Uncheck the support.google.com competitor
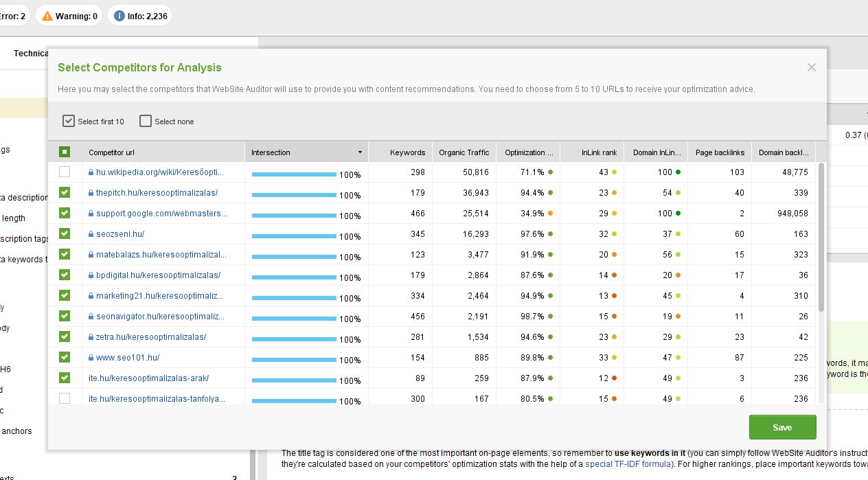 [65, 213]
